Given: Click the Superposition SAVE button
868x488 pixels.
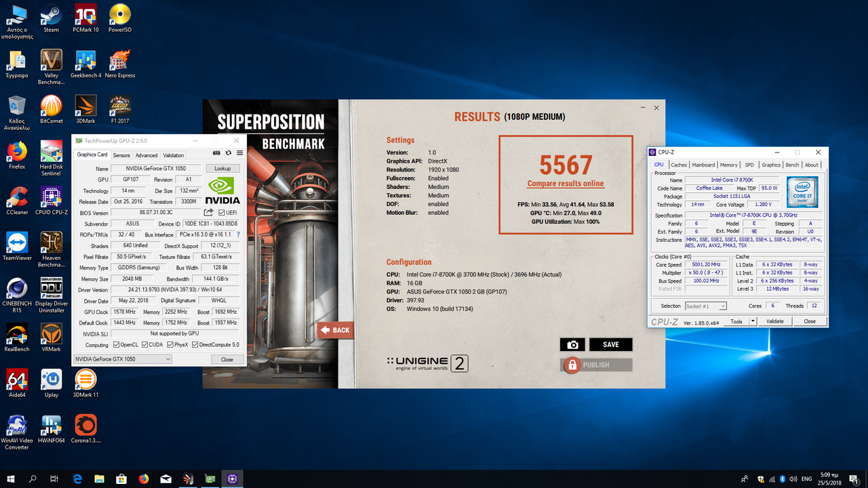Looking at the screenshot, I should click(611, 344).
